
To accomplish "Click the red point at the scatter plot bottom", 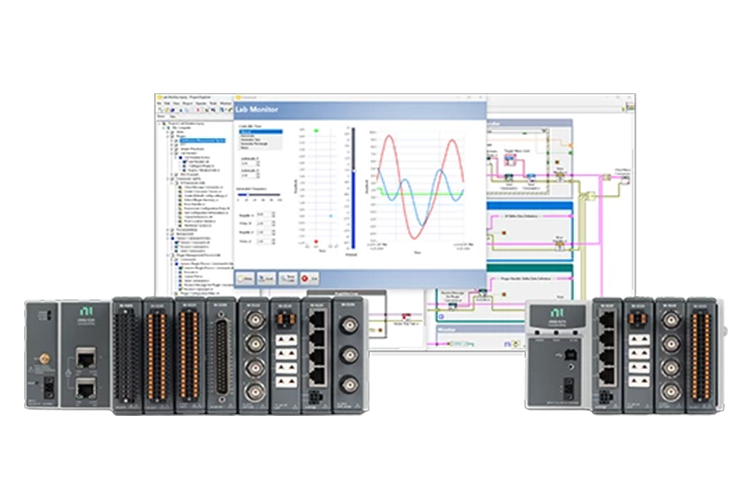I will (x=316, y=242).
